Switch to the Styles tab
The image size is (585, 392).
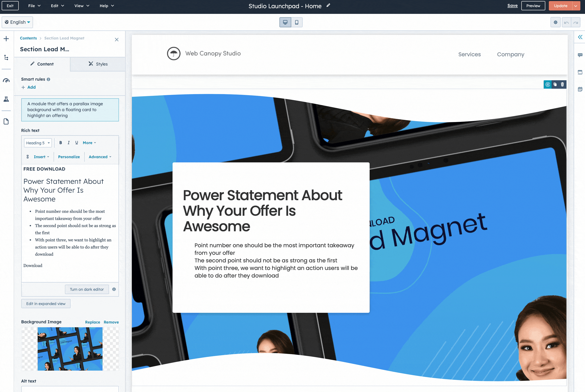point(97,64)
